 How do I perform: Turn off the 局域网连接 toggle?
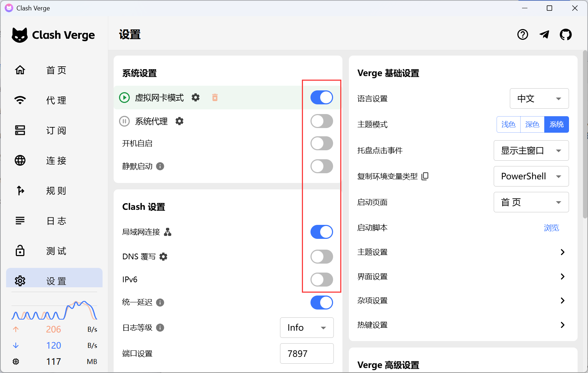[x=322, y=232]
